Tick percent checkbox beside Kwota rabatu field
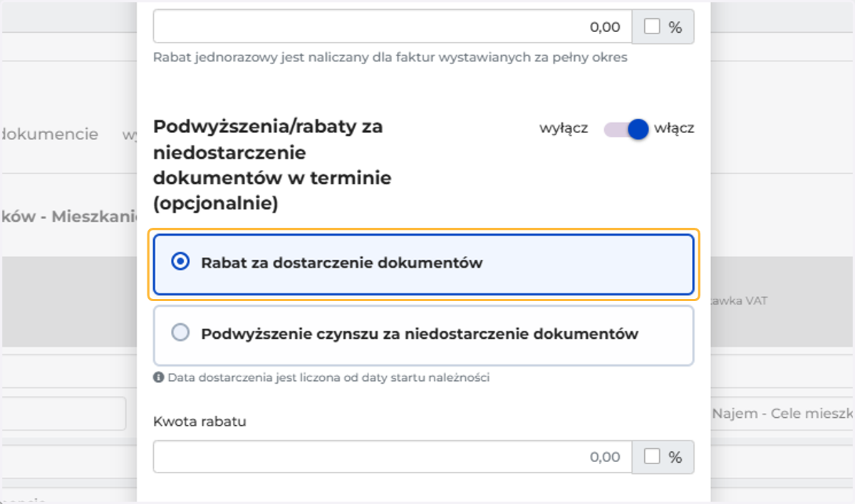Viewport: 855px width, 504px height. [x=652, y=456]
